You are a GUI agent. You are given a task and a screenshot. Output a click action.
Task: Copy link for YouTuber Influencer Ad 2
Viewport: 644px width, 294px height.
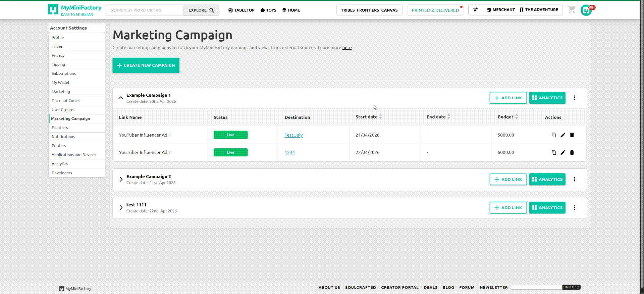(554, 152)
